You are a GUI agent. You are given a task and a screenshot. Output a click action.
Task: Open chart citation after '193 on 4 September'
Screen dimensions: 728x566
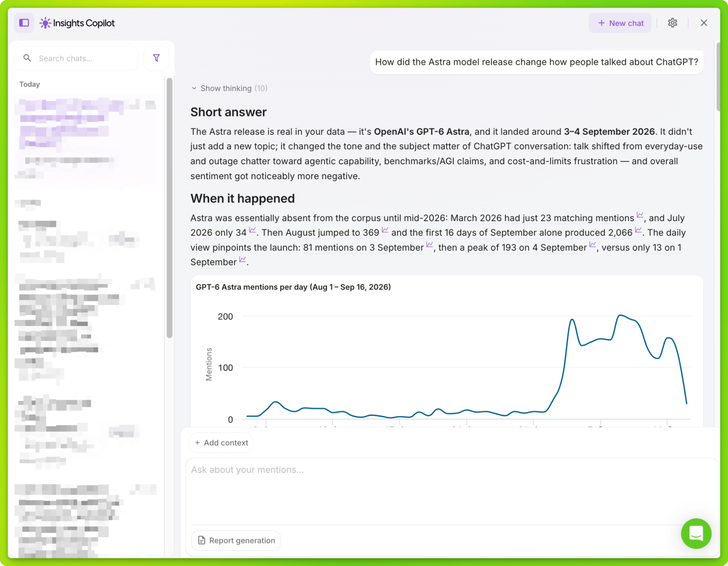(x=593, y=245)
